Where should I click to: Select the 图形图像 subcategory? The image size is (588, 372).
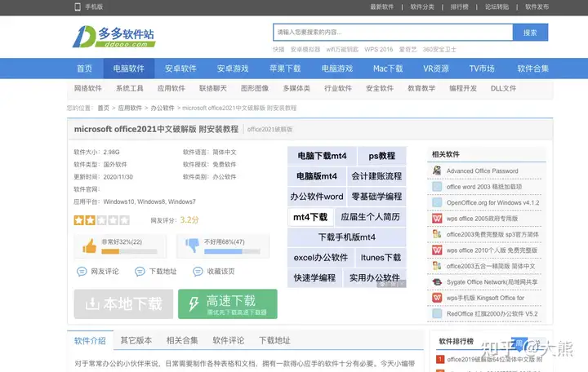[x=255, y=88]
